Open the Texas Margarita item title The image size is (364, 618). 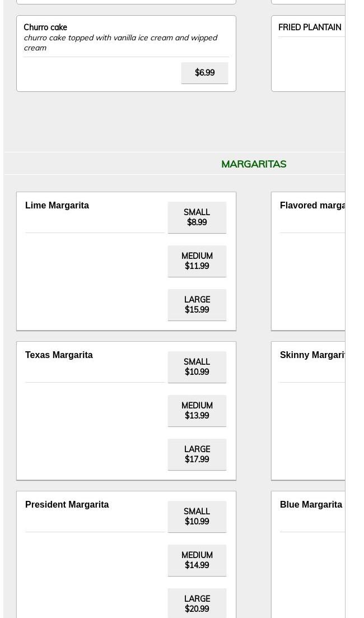(59, 355)
